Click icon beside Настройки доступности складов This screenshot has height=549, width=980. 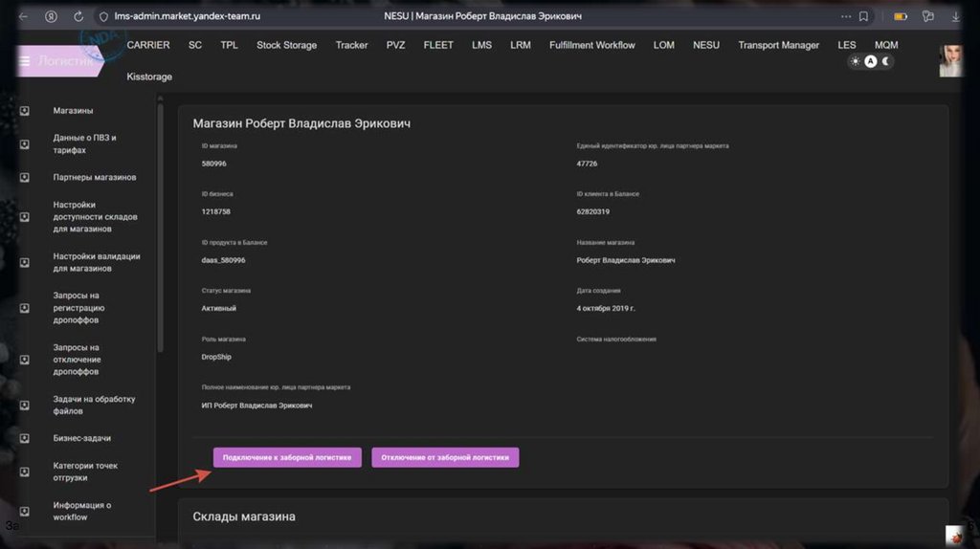24,217
